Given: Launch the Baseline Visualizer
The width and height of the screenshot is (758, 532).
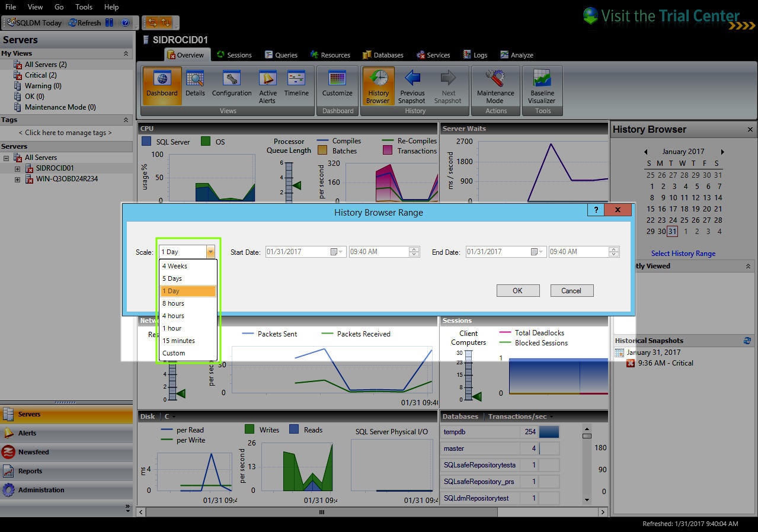Looking at the screenshot, I should (542, 86).
